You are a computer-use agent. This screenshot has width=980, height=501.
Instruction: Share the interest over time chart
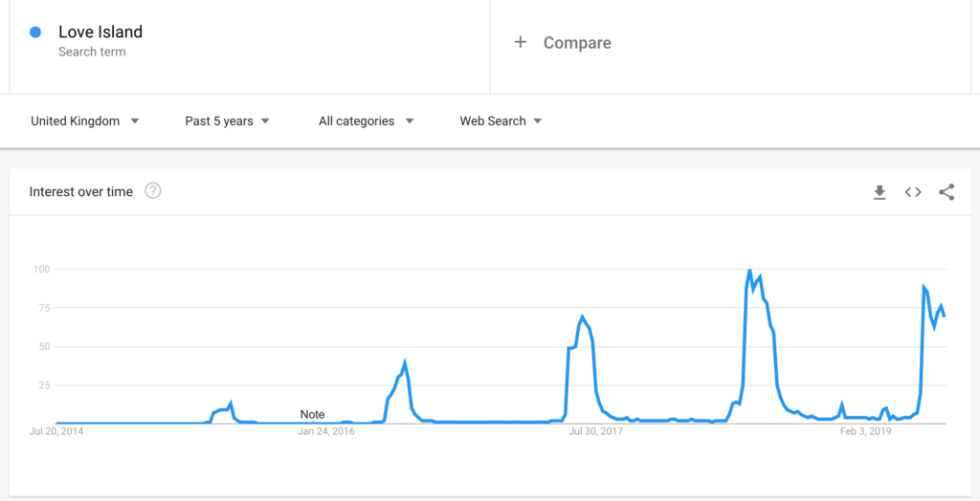click(x=947, y=192)
